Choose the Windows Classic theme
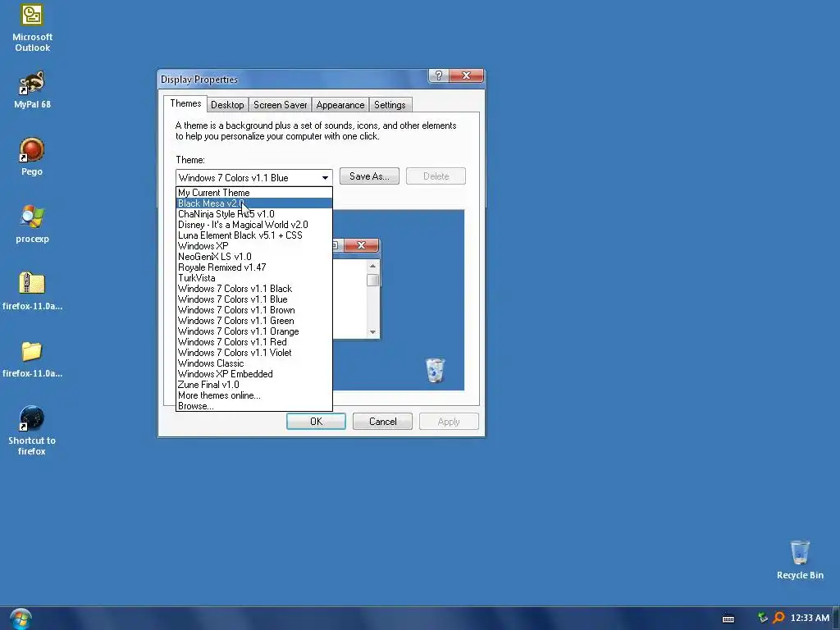 [x=254, y=363]
